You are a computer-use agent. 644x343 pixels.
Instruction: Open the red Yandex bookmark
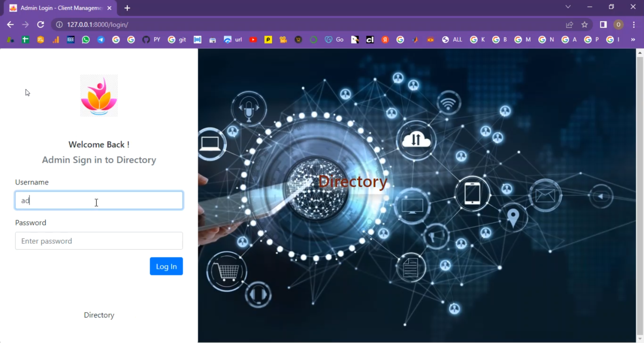(385, 39)
